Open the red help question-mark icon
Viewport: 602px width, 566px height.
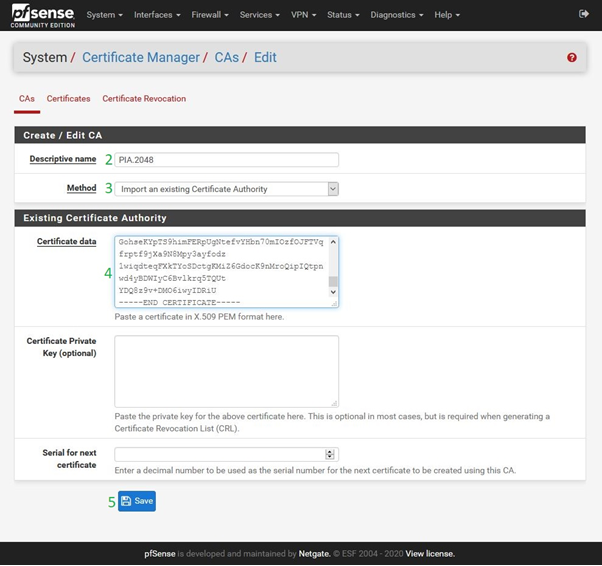(x=572, y=58)
